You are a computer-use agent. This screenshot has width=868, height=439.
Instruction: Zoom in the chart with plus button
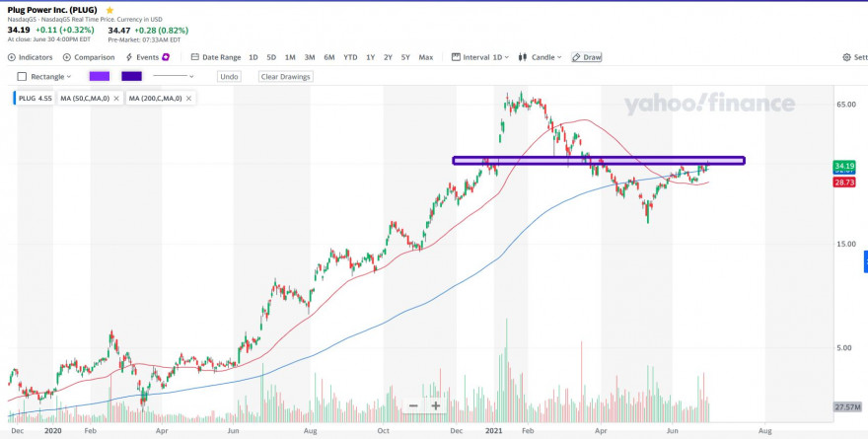(436, 405)
